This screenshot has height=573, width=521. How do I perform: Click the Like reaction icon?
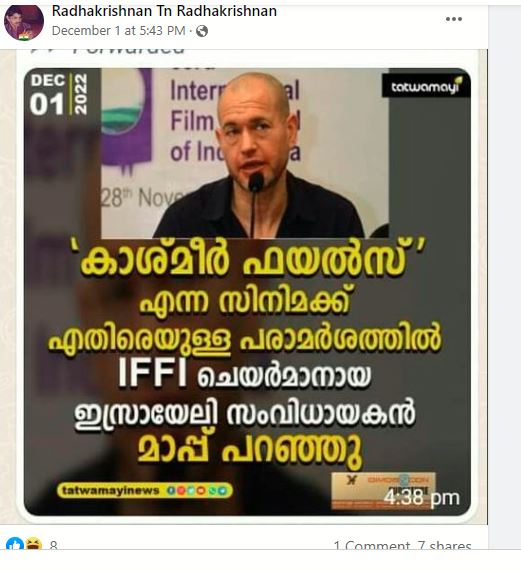[15, 543]
